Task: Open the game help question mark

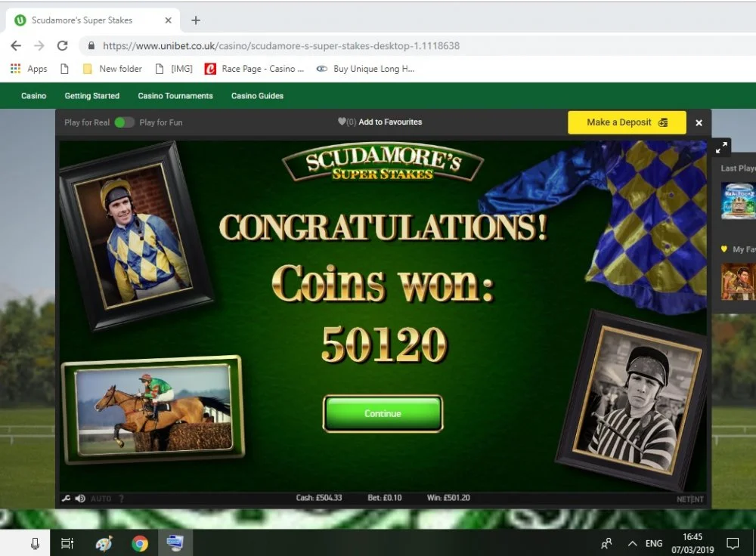Action: [122, 499]
